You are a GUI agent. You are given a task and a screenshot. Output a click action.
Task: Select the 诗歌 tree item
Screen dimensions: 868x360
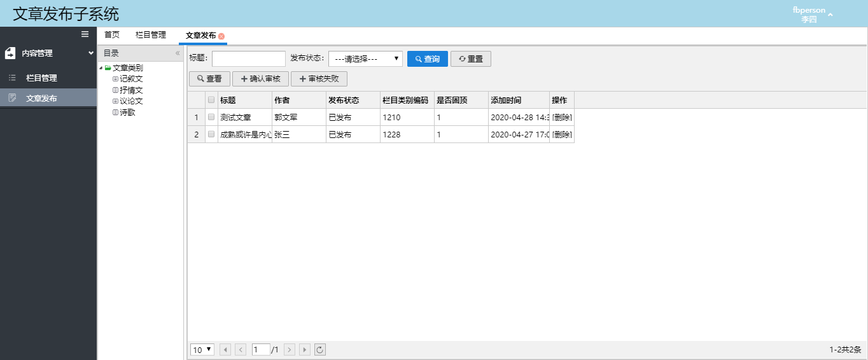click(x=127, y=113)
